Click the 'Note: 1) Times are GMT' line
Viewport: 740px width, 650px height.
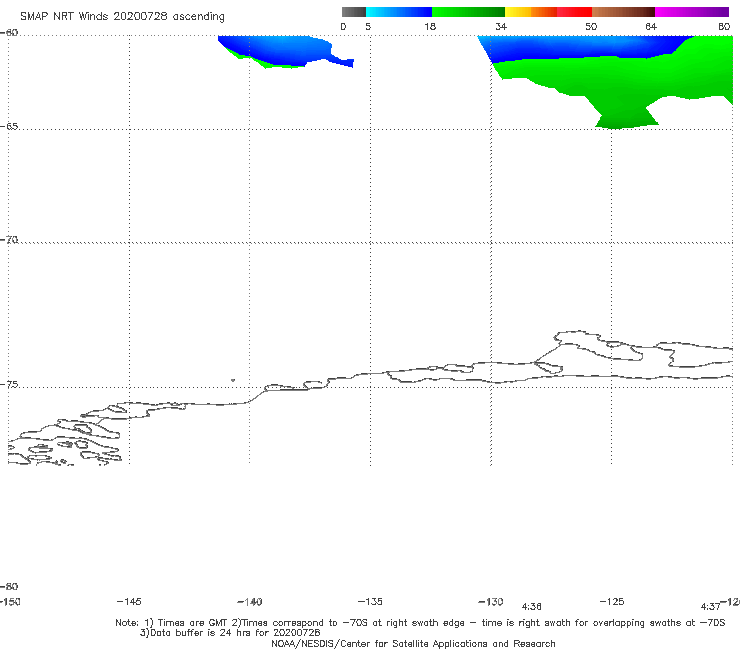(420, 623)
